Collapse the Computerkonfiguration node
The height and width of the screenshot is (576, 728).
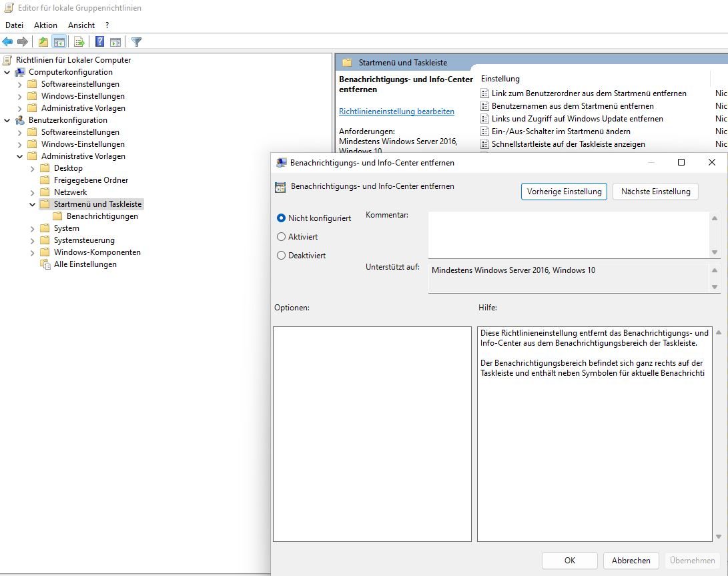[7, 73]
